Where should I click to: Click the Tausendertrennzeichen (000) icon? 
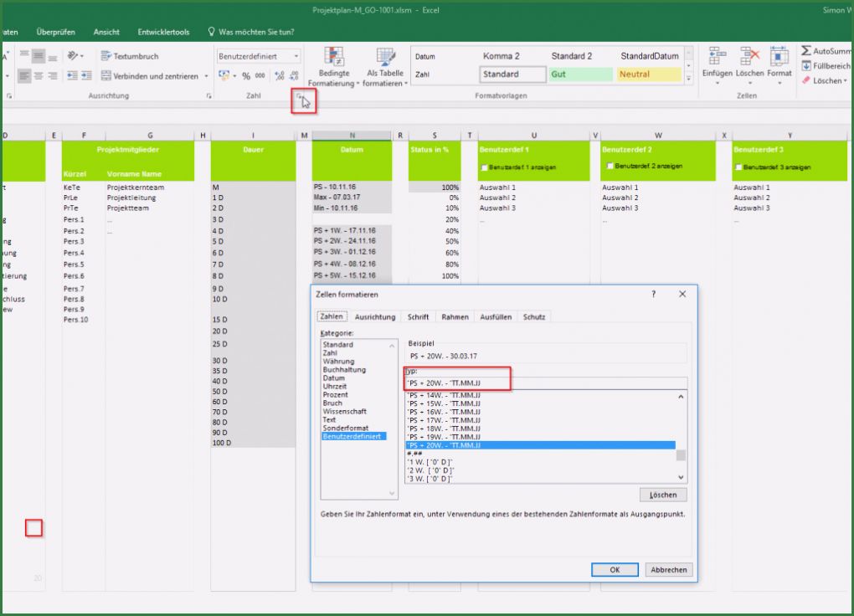tap(260, 74)
